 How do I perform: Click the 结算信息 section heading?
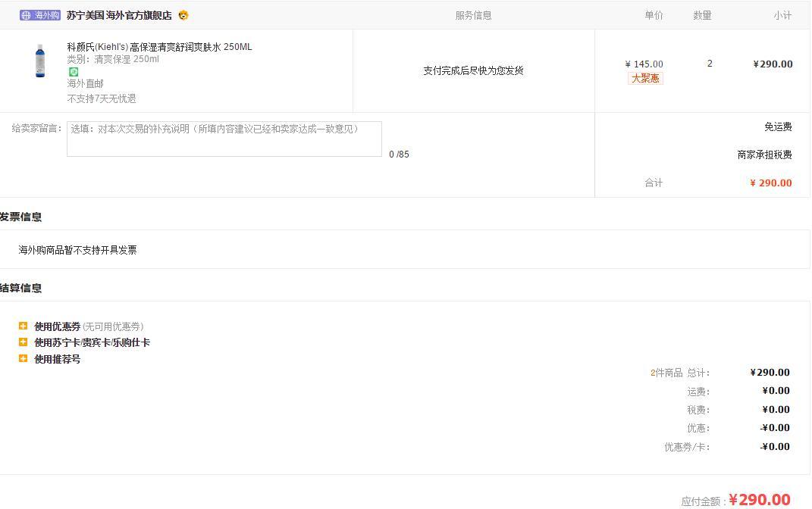20,288
